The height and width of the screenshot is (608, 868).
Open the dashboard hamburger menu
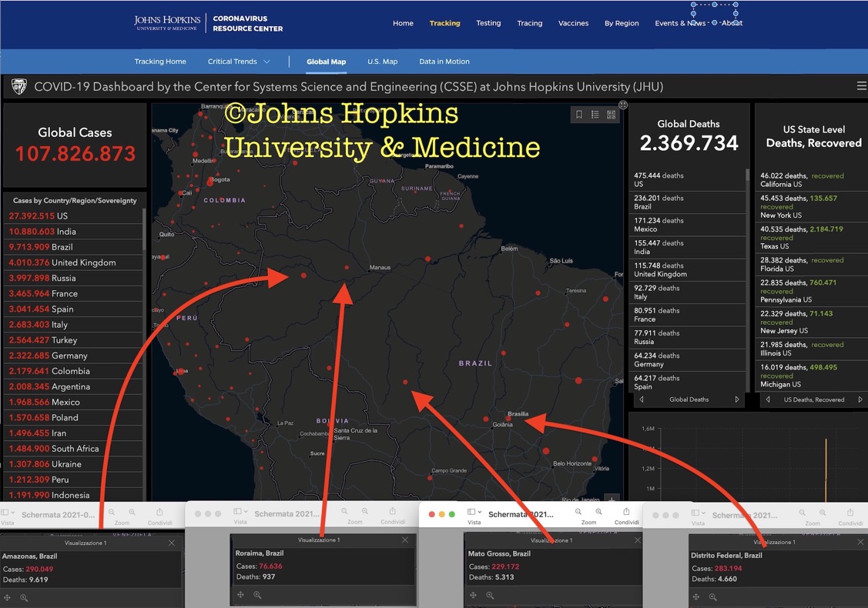[x=861, y=86]
